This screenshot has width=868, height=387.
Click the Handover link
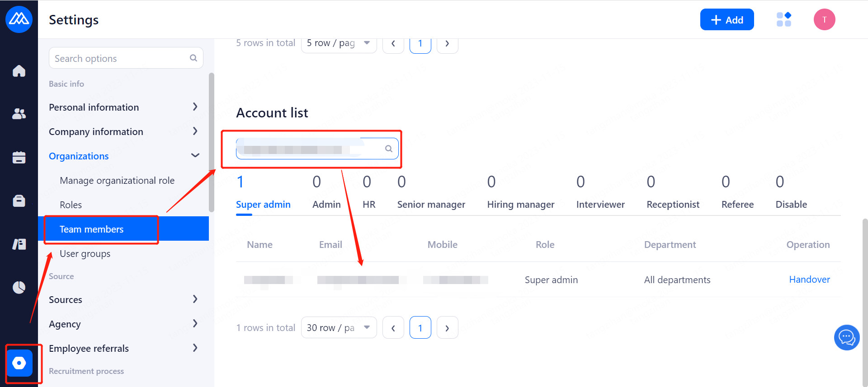coord(809,280)
